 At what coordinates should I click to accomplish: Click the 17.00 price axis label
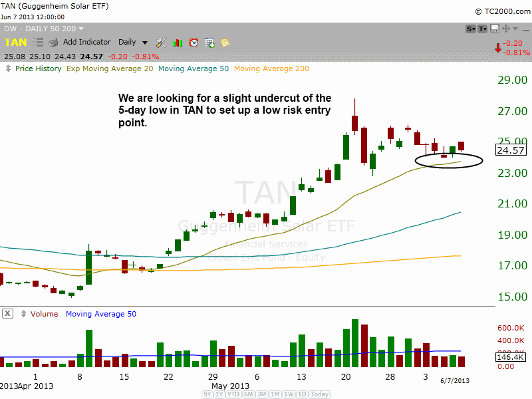point(512,265)
